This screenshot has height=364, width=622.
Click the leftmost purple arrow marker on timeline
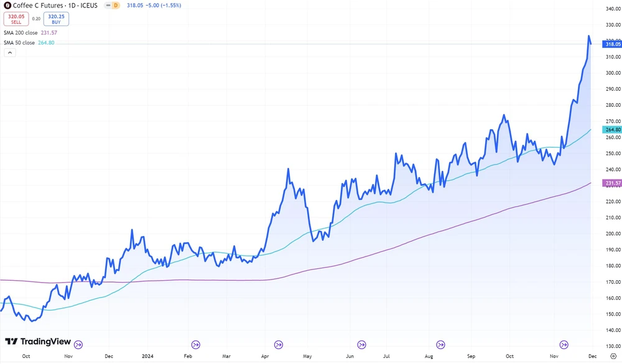pos(77,345)
